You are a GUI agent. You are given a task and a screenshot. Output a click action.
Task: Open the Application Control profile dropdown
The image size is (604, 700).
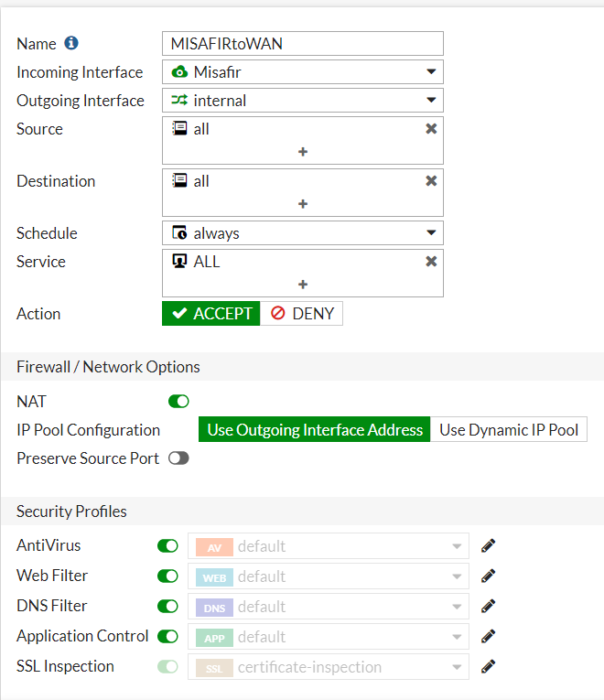click(329, 637)
